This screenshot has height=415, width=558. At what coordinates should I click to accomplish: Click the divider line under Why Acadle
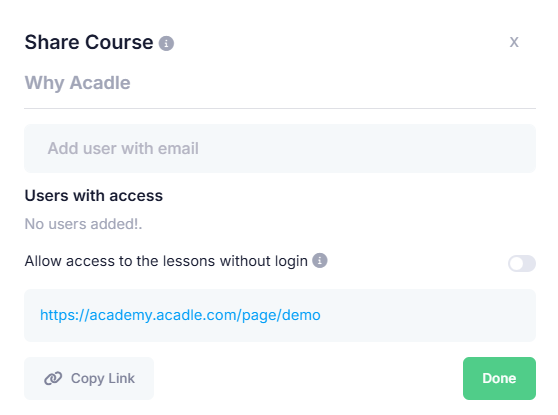(x=280, y=108)
